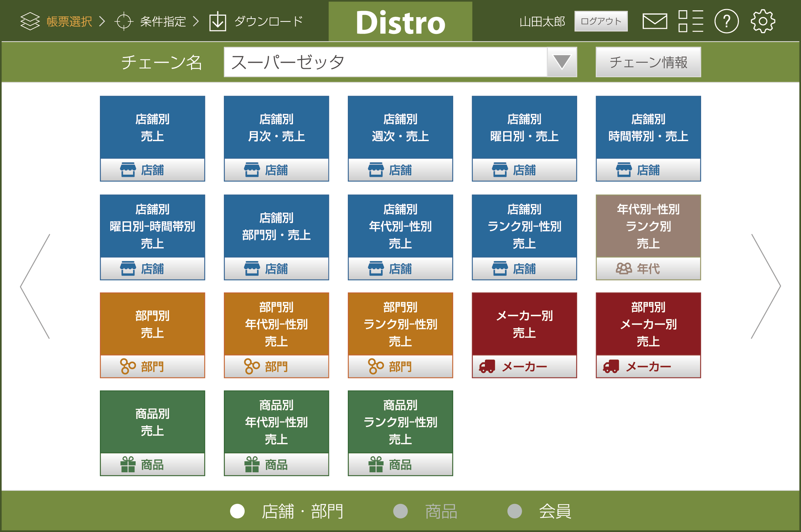The width and height of the screenshot is (801, 532).
Task: Go to 条件指定 step
Action: (x=163, y=21)
